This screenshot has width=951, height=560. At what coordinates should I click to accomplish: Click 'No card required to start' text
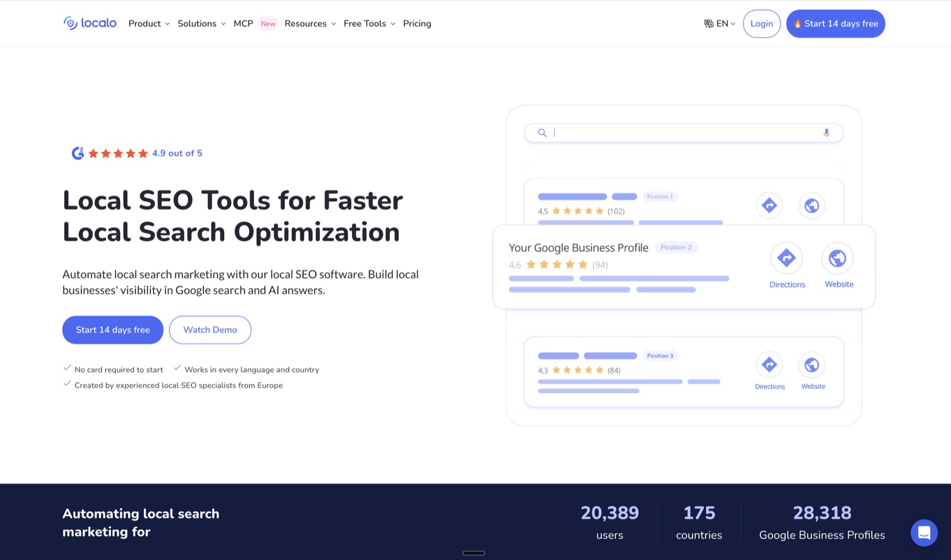click(119, 369)
